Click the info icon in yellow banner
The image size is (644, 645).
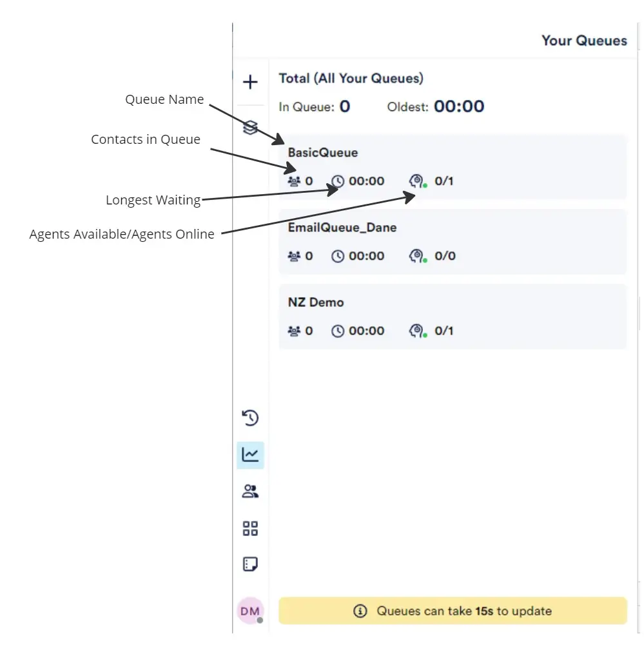click(360, 611)
